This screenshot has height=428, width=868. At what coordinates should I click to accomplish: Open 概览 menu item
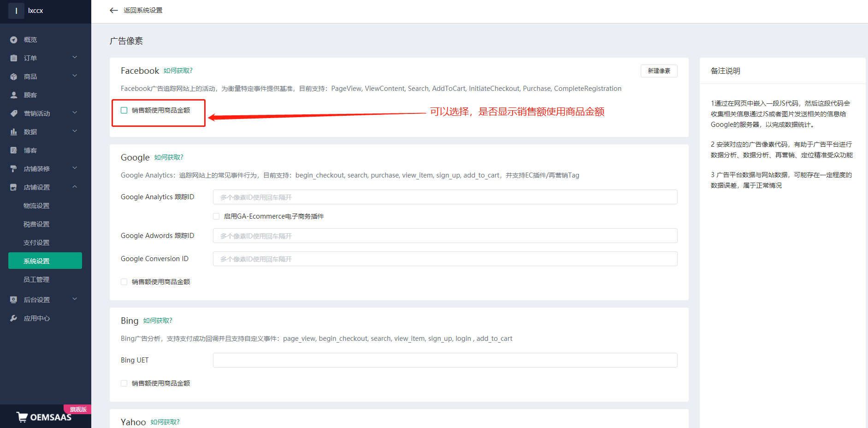[x=30, y=40]
